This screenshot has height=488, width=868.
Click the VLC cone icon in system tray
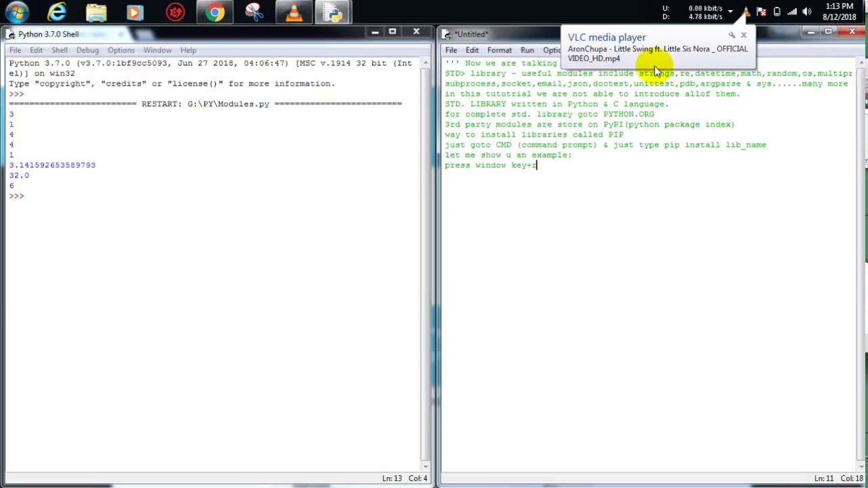click(x=746, y=12)
